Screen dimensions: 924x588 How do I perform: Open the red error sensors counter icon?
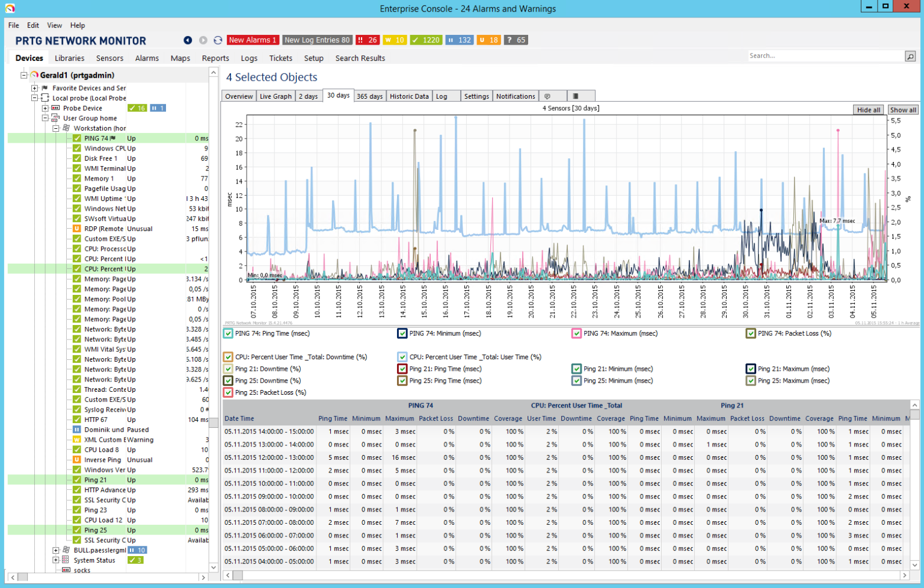pyautogui.click(x=368, y=40)
